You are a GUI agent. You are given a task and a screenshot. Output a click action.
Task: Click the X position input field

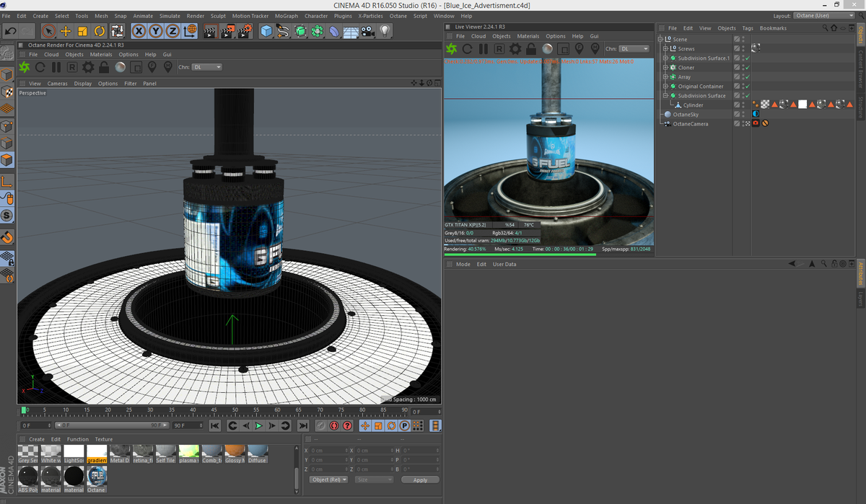(330, 451)
